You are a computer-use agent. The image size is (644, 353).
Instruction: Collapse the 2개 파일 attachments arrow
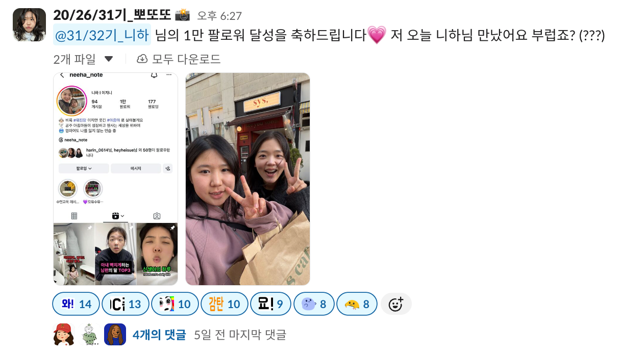(109, 59)
